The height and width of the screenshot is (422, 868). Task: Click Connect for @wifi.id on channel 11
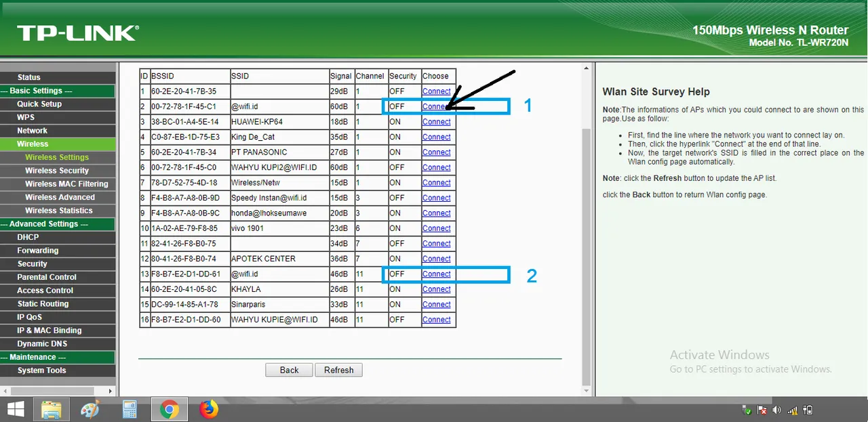pyautogui.click(x=436, y=274)
